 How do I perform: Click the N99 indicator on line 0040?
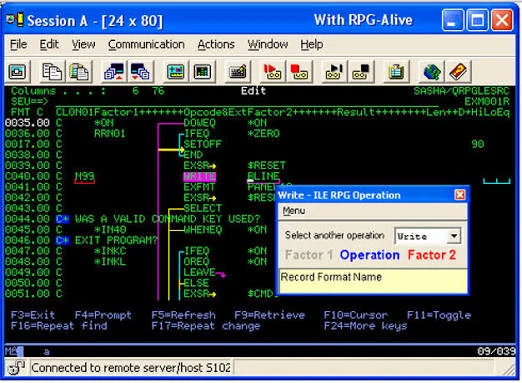click(85, 176)
